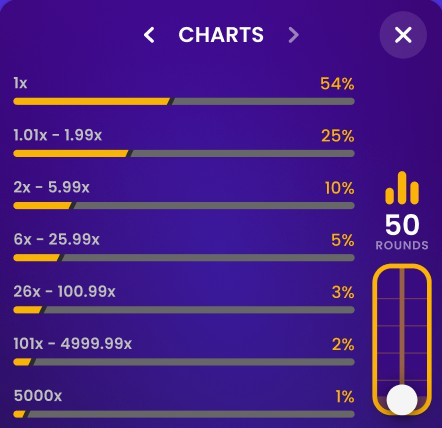Click the 6x - 25.99x range bar
This screenshot has height=428, width=442.
point(184,258)
